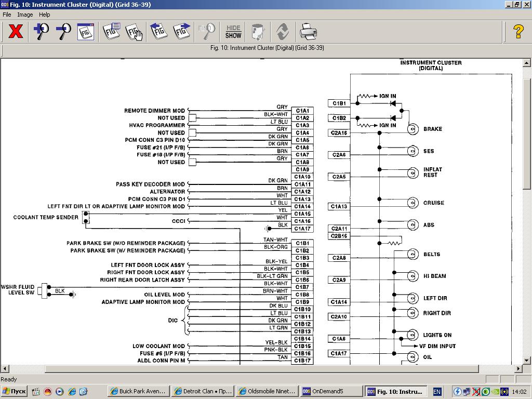Click the HI BEAM indicator label
Screen dimensions: 532x399
[435, 276]
